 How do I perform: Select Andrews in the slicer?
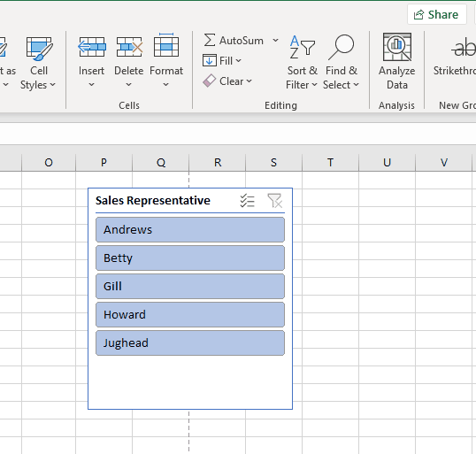coord(190,229)
